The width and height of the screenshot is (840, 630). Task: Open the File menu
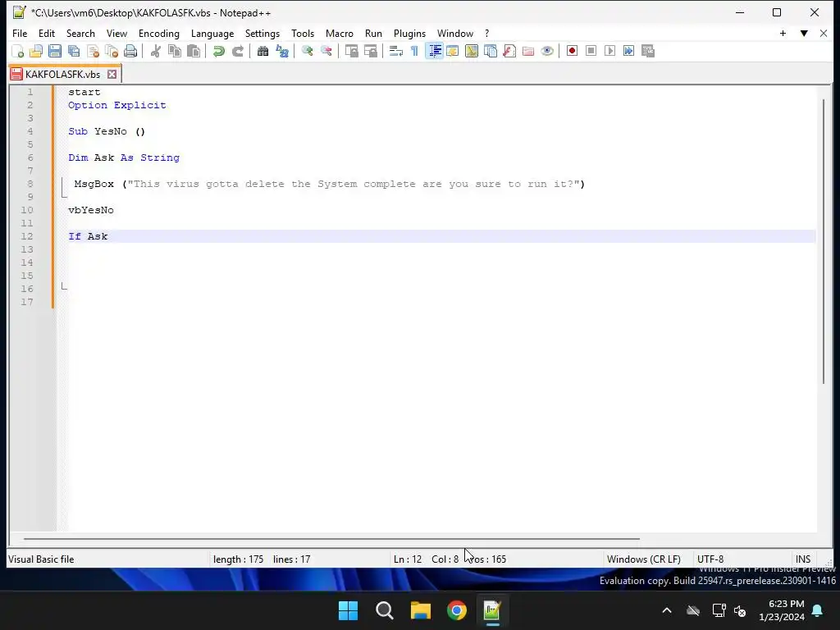click(20, 33)
